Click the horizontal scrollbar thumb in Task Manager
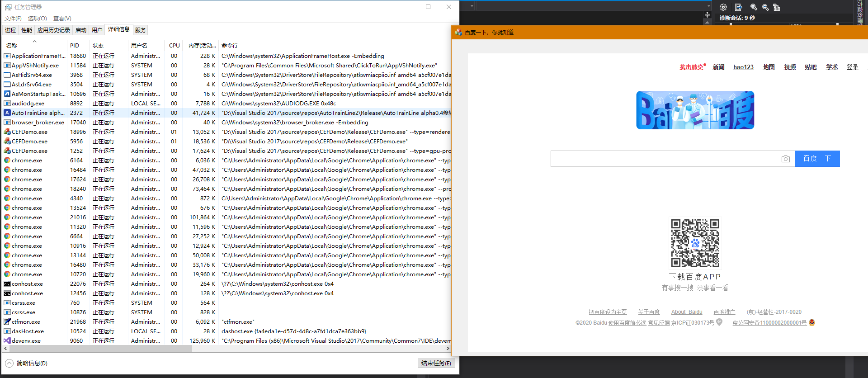The height and width of the screenshot is (378, 868). (x=101, y=348)
